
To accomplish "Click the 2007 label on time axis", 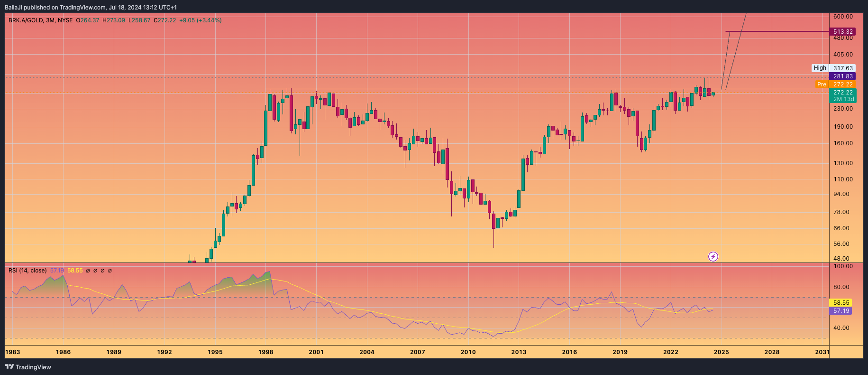I will tap(418, 352).
